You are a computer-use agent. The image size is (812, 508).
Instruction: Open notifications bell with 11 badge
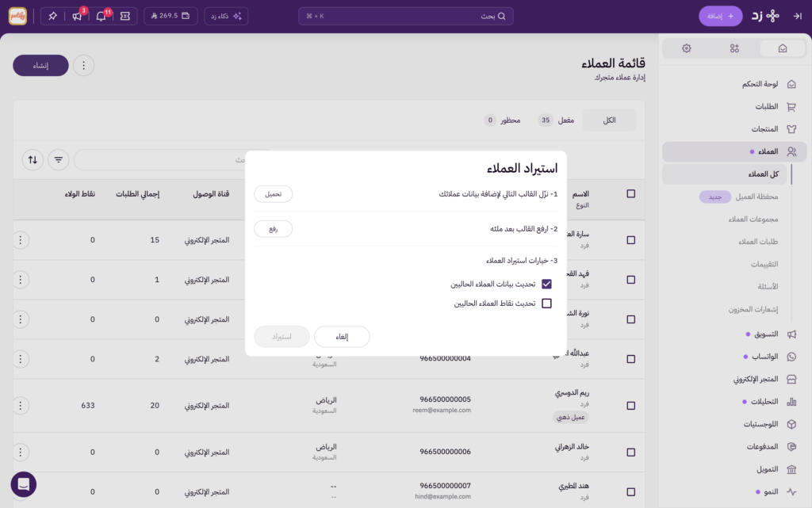[101, 16]
